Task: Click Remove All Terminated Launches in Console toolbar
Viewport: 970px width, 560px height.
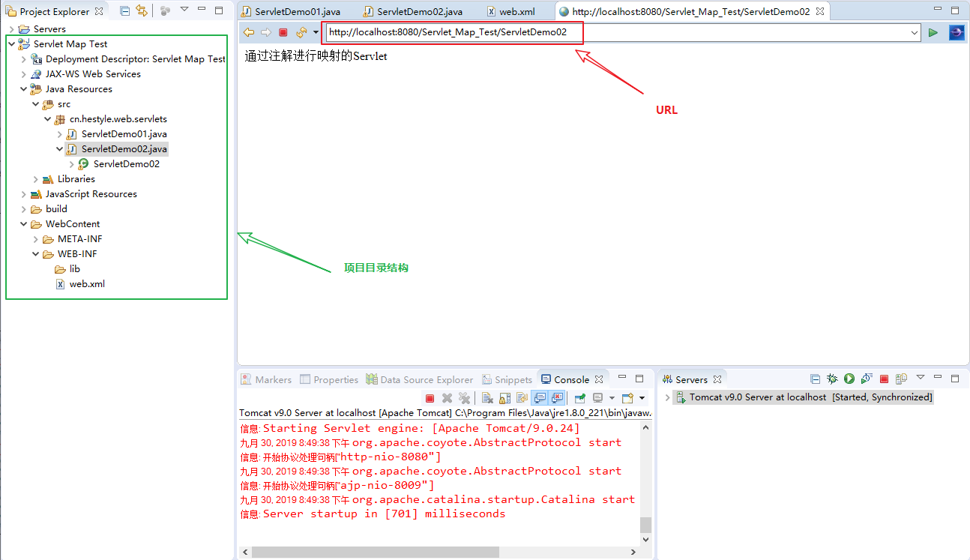Action: point(464,397)
